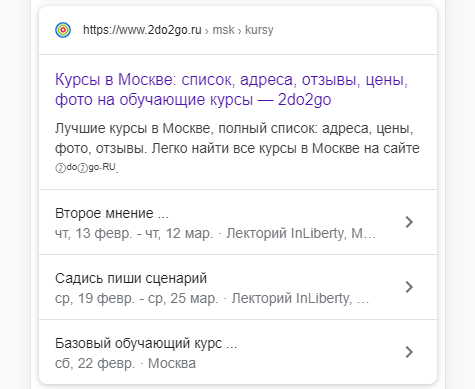475x389 pixels.
Task: Expand the chevron next to Садись пиши сценарий
Action: [409, 287]
